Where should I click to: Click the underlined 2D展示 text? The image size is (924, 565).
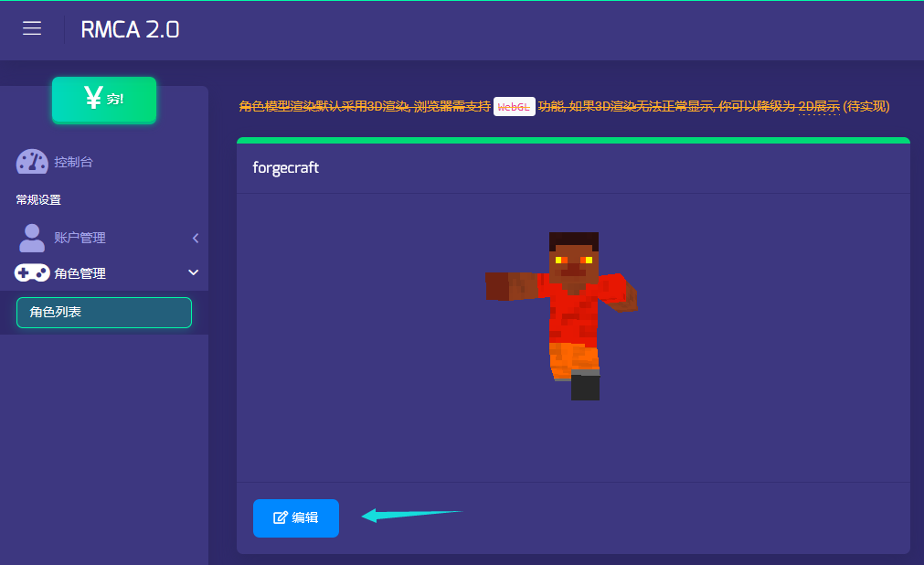pos(818,107)
